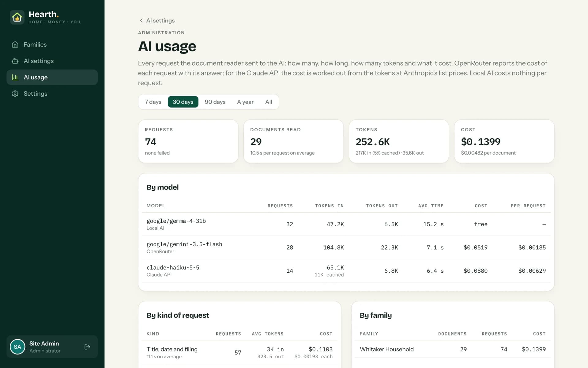Click the 22.3K tokens out cell
Screen dimensions: 588x368
click(389, 247)
